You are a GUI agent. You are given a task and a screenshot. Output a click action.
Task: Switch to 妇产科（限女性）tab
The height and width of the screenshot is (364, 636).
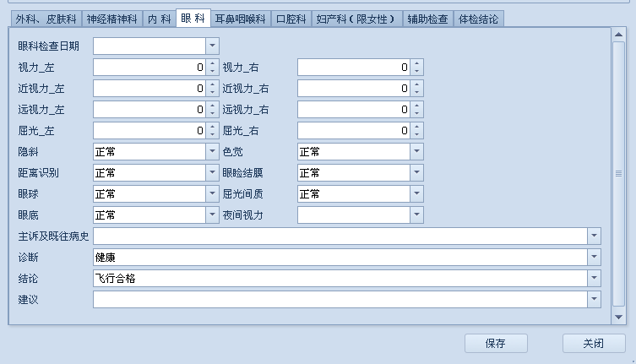(357, 19)
